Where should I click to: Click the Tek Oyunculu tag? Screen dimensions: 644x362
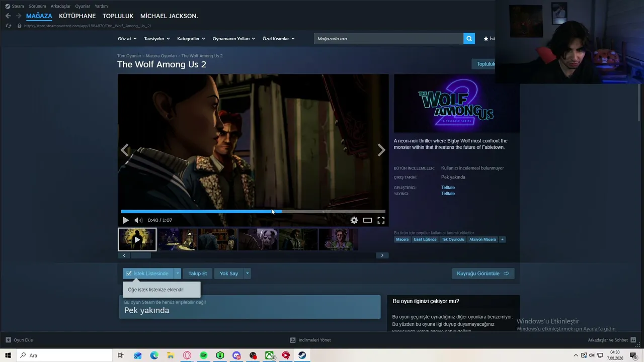tap(453, 239)
